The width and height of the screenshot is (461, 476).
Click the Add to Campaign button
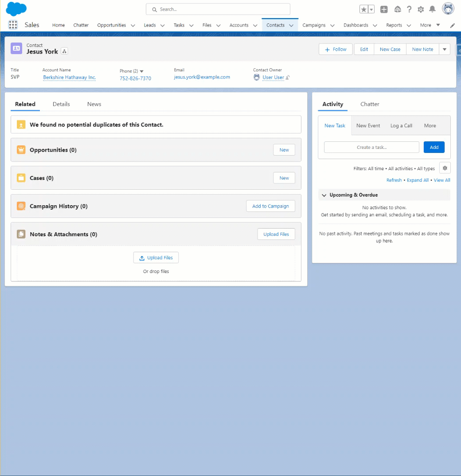coord(270,206)
